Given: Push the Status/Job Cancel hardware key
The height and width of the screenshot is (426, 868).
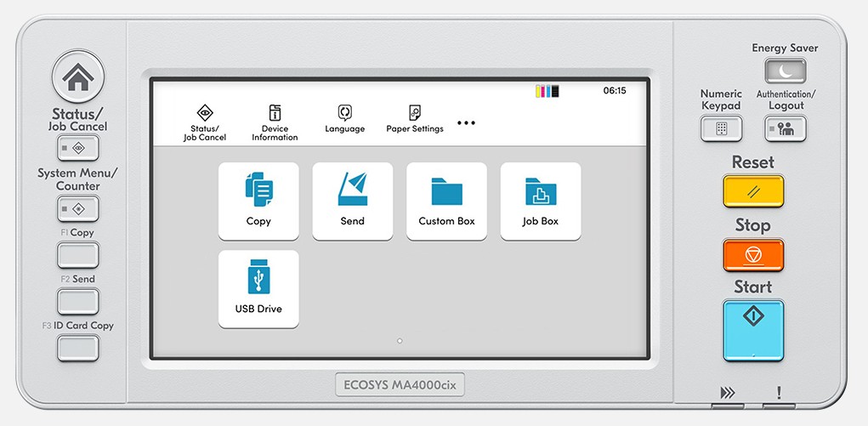Looking at the screenshot, I should click(x=78, y=148).
